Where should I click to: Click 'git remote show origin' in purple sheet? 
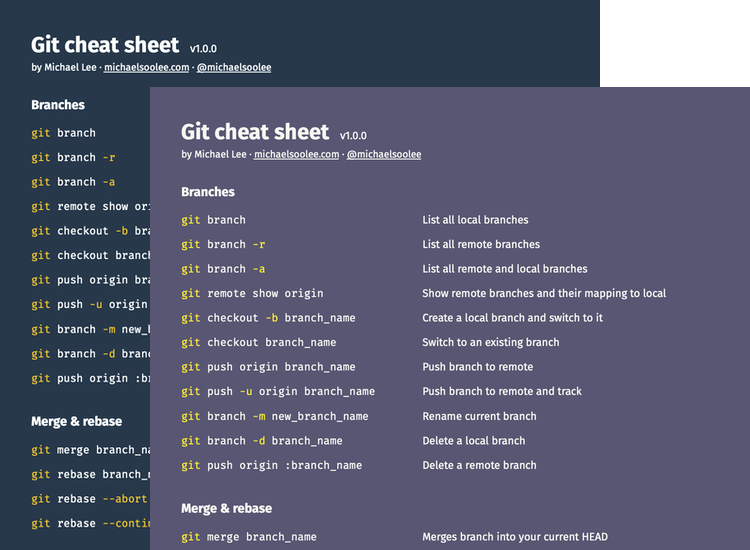point(252,293)
